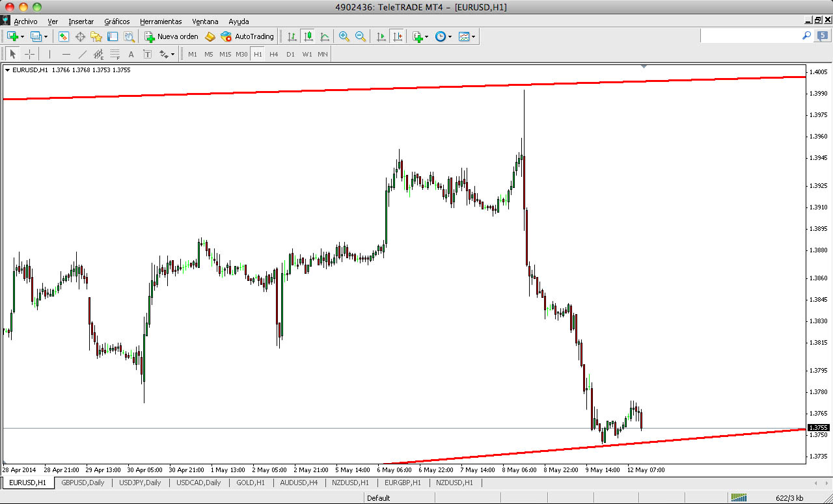Image resolution: width=833 pixels, height=504 pixels.
Task: Select the trendline drawing tool
Action: [82, 54]
